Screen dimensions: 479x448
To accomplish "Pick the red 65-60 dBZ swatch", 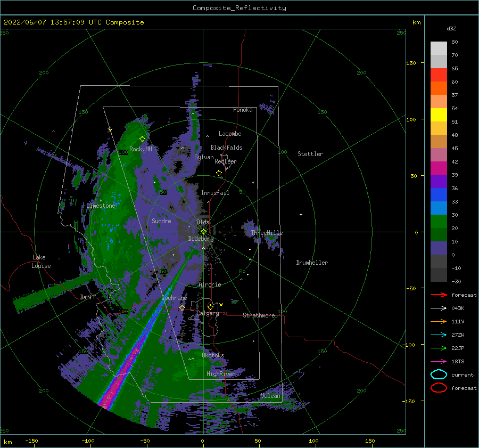I will 439,75.
